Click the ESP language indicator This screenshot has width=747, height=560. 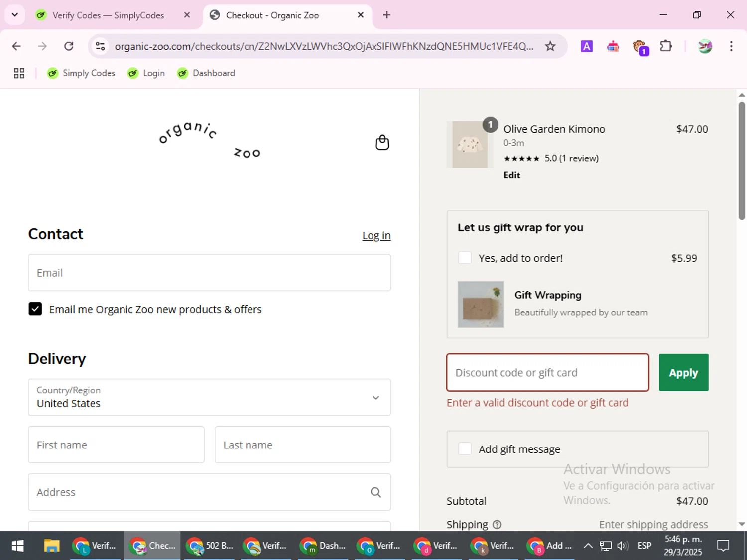coord(644,546)
